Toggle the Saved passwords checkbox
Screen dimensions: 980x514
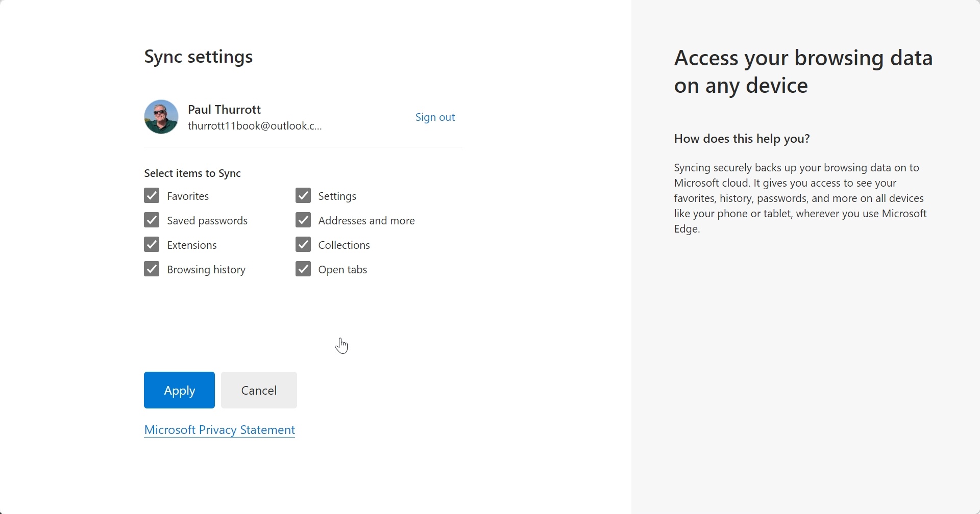click(x=152, y=220)
